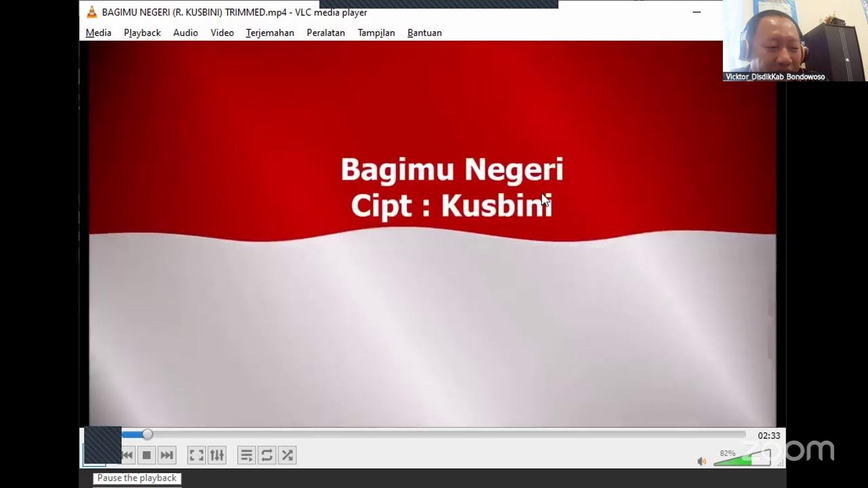Stop the video playback
This screenshot has width=868, height=488.
click(x=146, y=455)
